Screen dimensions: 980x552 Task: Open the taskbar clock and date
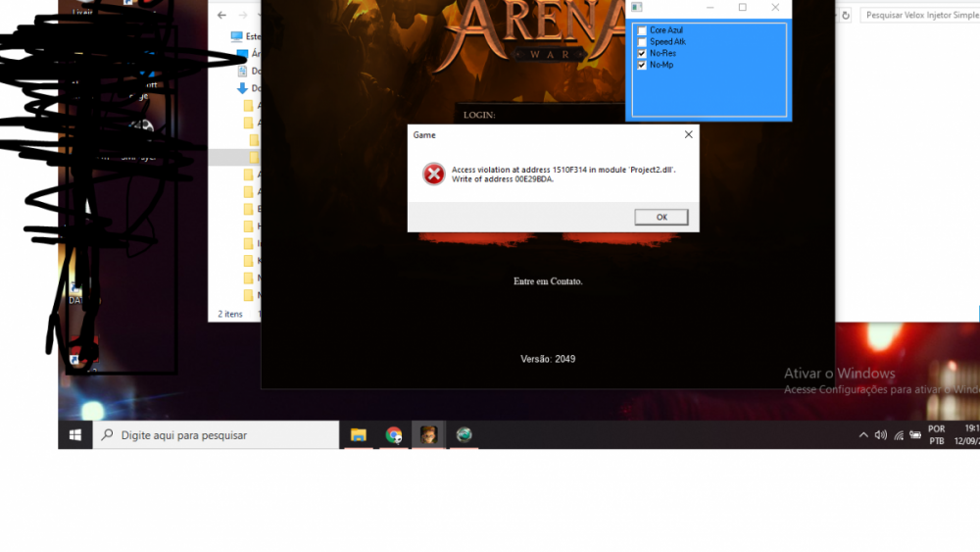tap(966, 435)
